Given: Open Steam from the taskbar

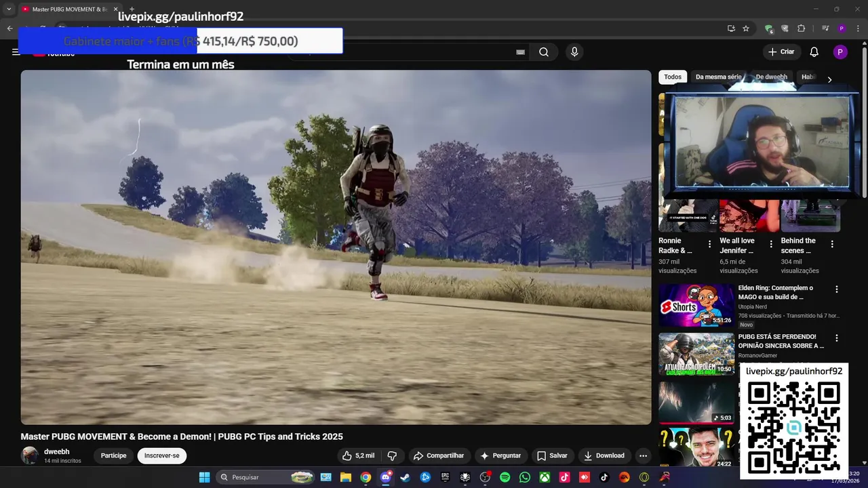Looking at the screenshot, I should 406,477.
